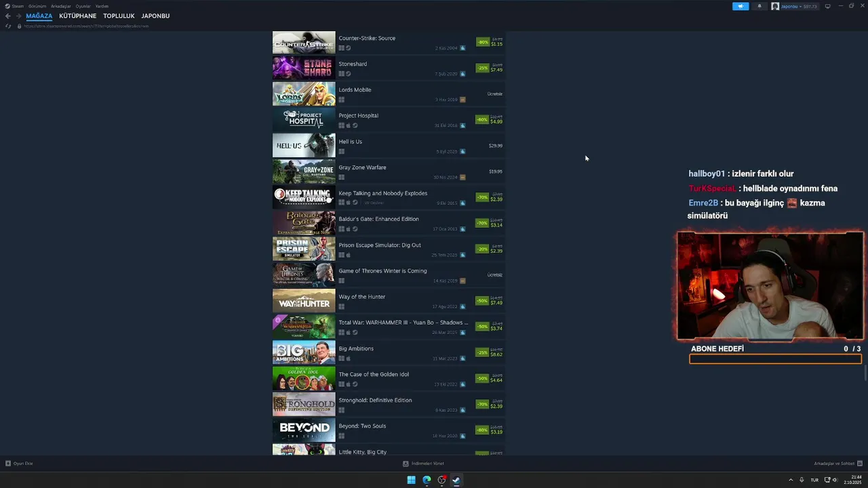Open the Project Hospital title
868x488 pixels.
359,115
